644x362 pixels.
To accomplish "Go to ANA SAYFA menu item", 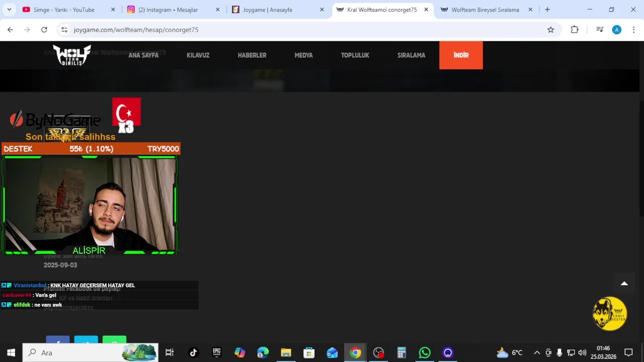I will tap(143, 55).
